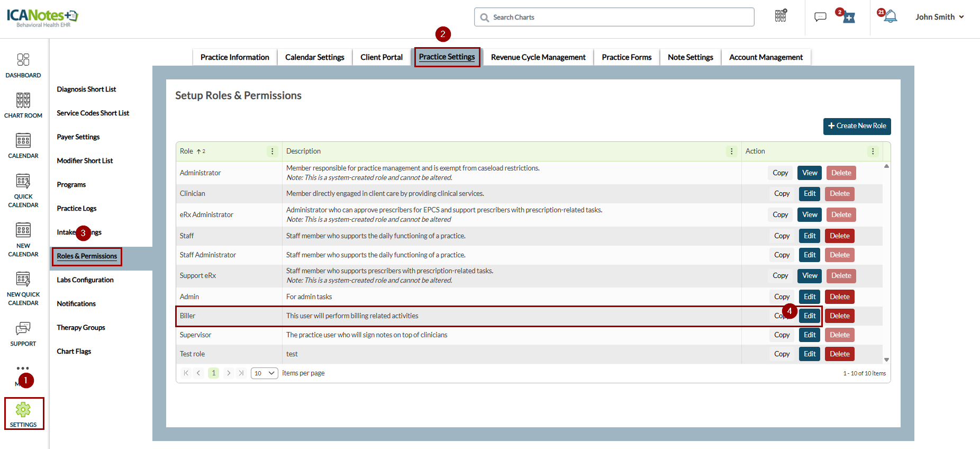
Task: Switch to the Note Settings tab
Action: [x=690, y=57]
